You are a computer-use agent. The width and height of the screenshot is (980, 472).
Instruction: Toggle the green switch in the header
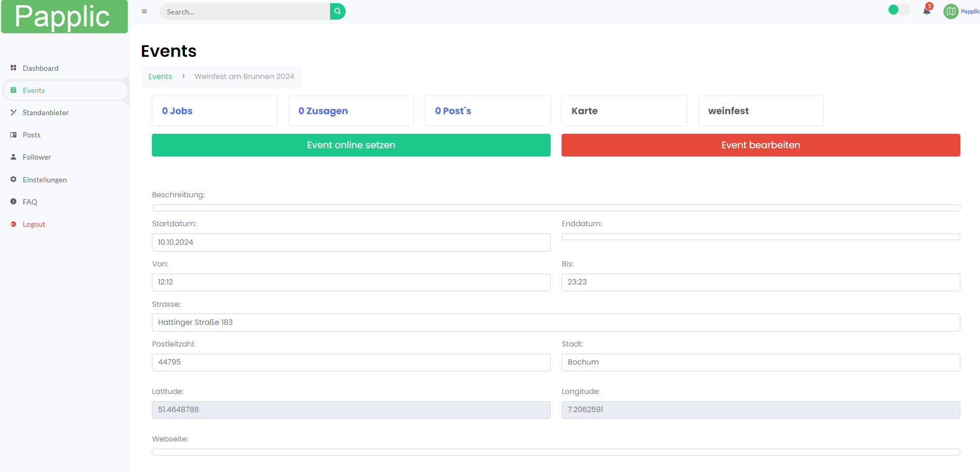click(899, 10)
